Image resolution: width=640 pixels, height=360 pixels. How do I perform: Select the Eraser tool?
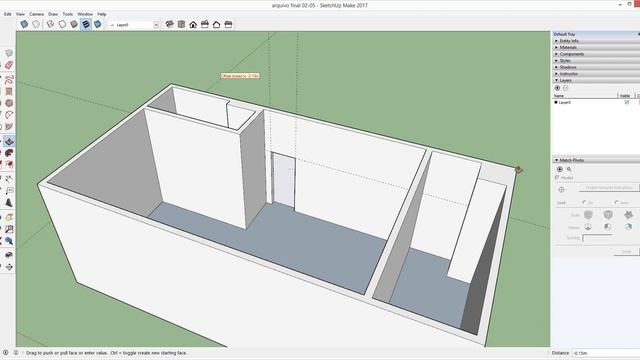point(9,65)
